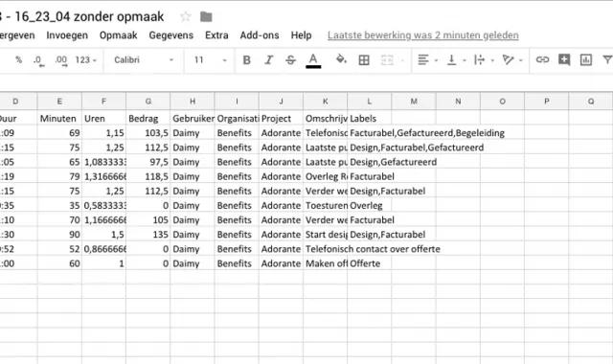The image size is (613, 364).
Task: Select cell with Minuten 79
Action: pyautogui.click(x=59, y=176)
